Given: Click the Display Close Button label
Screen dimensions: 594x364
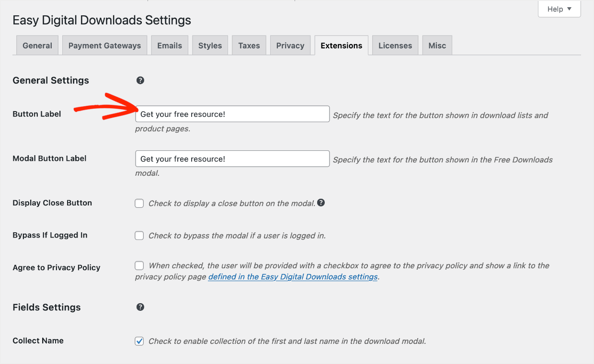Looking at the screenshot, I should (52, 203).
